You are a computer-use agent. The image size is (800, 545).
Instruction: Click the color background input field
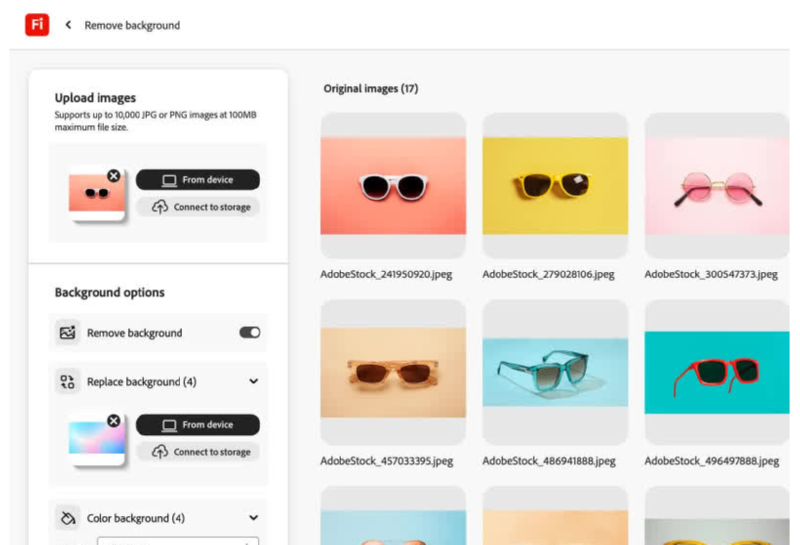[178, 541]
